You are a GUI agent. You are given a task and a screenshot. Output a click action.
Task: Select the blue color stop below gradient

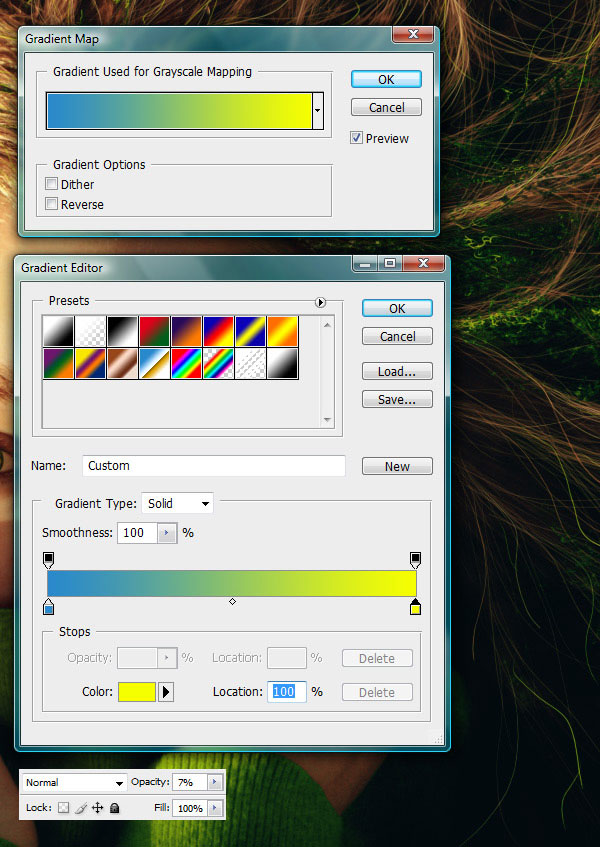(x=48, y=607)
